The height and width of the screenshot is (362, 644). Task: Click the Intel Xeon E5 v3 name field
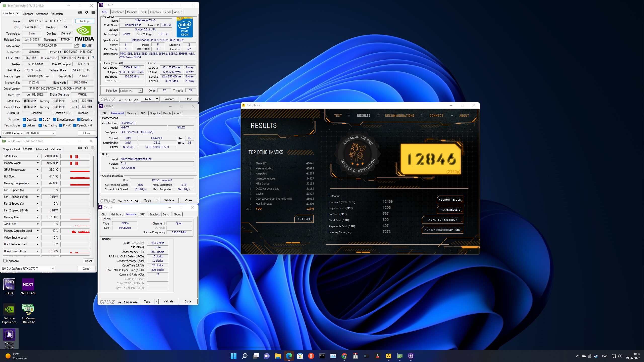pyautogui.click(x=145, y=21)
